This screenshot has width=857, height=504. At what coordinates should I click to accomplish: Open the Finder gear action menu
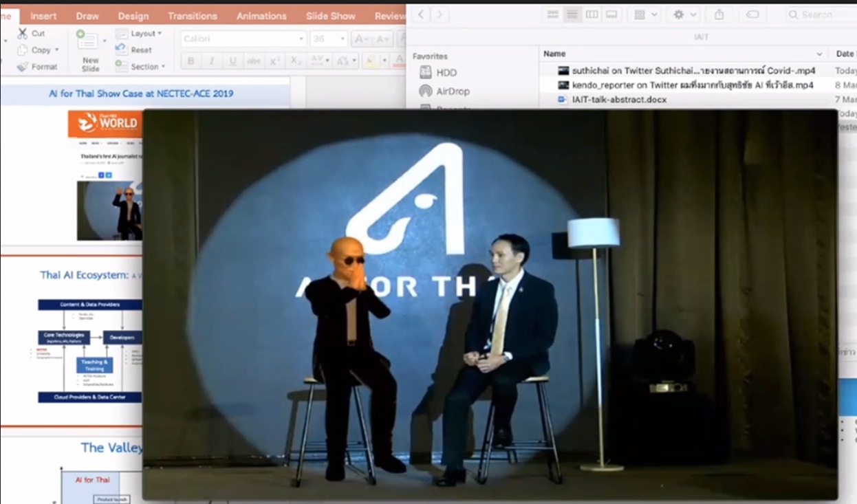684,14
